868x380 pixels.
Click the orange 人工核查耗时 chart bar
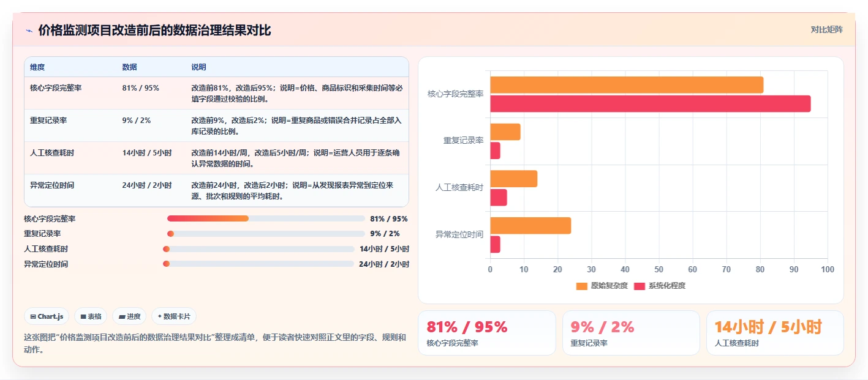(514, 179)
